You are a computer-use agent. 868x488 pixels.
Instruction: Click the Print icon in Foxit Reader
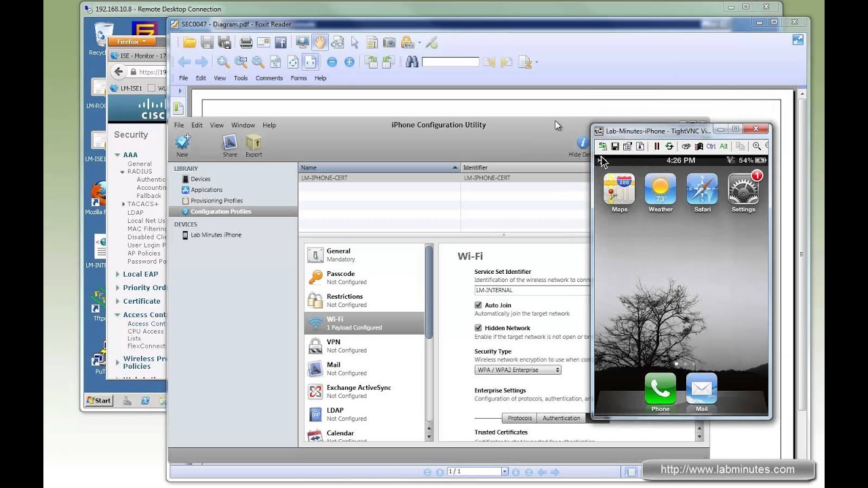click(246, 43)
